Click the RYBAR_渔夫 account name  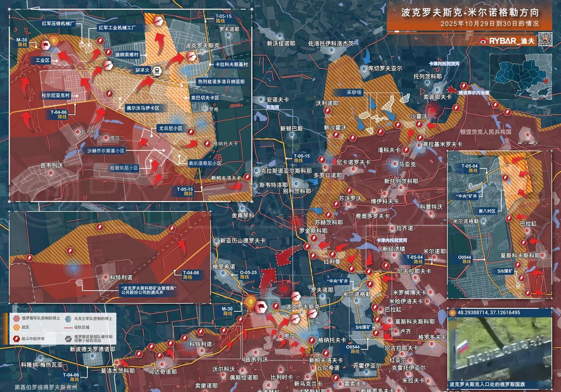512,41
